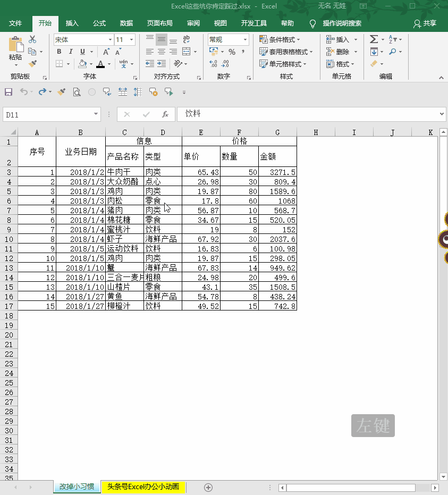The image size is (448, 495).
Task: Click the text orientation icon
Action: (178, 64)
